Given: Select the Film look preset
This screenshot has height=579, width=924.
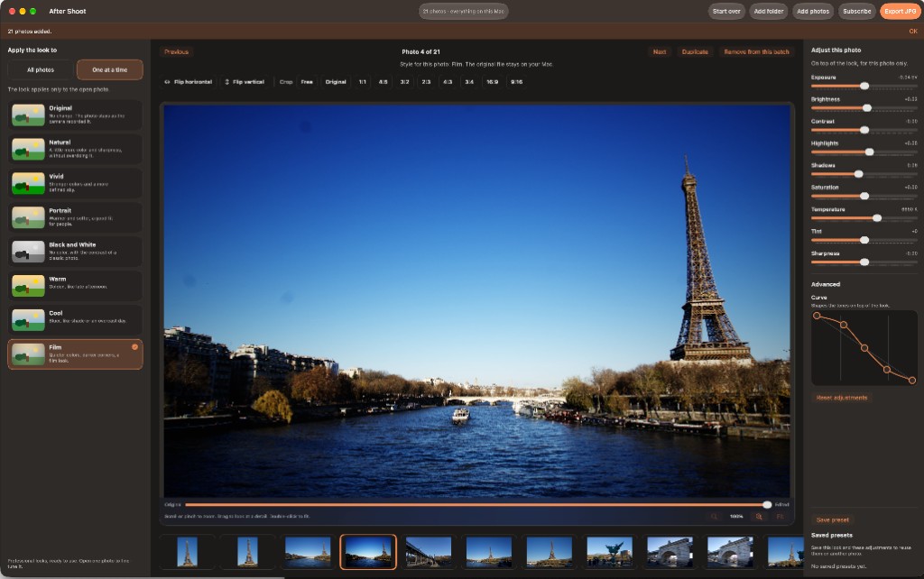Looking at the screenshot, I should click(75, 354).
